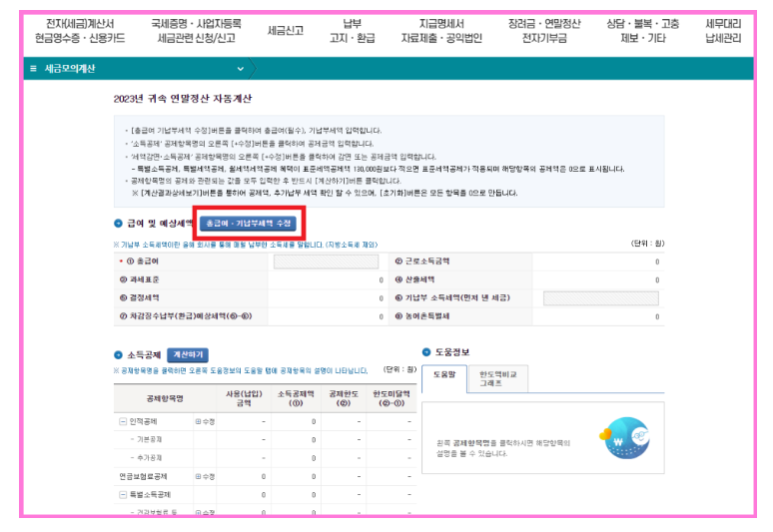
Task: Click into the 총급여 input field
Action: click(326, 262)
